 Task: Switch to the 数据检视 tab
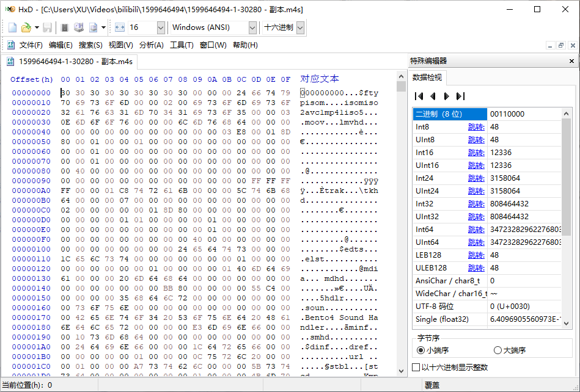pyautogui.click(x=428, y=78)
